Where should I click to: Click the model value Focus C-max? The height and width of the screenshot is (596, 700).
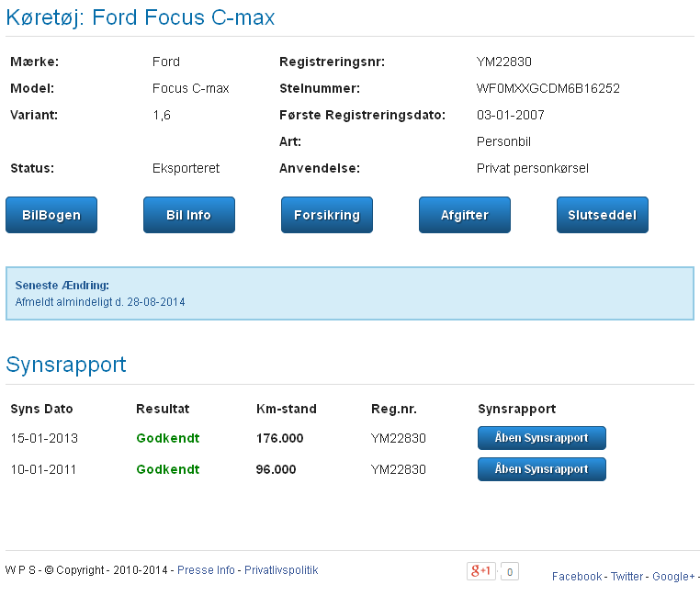click(191, 88)
